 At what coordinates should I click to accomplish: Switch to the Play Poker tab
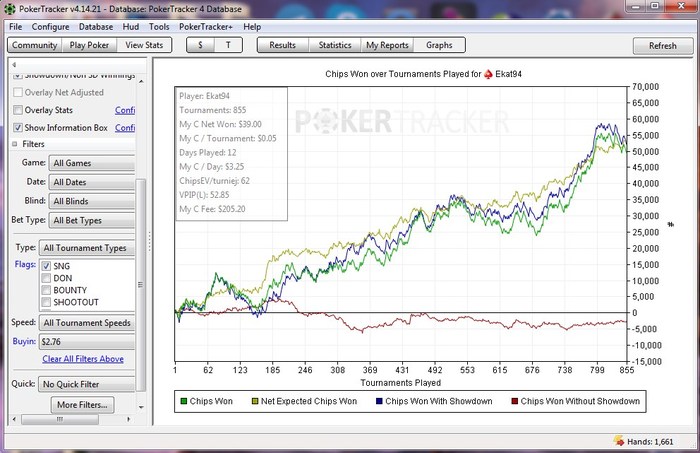pos(89,45)
